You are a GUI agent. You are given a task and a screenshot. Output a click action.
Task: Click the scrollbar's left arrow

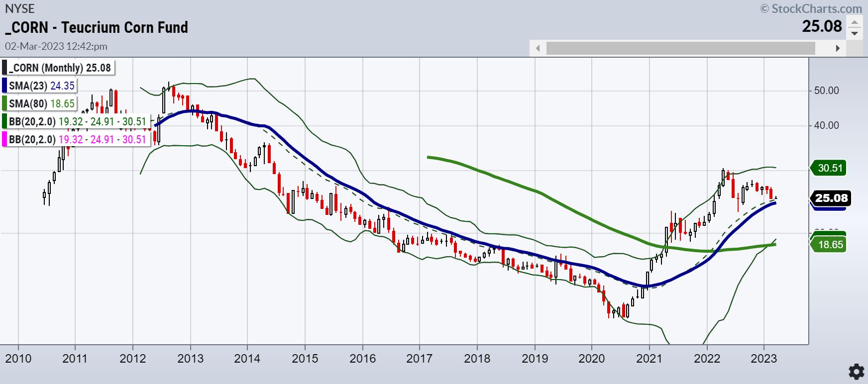coord(538,48)
